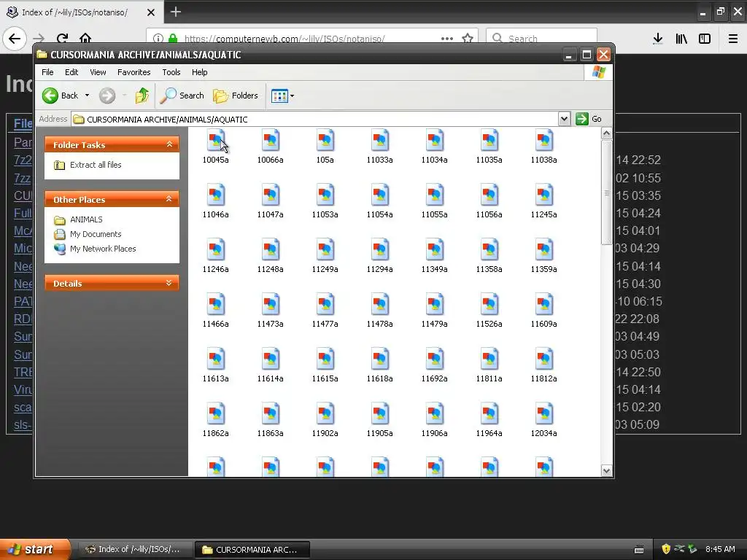Viewport: 747px width, 560px height.
Task: Open Firefox downloads arrow icon
Action: (658, 39)
